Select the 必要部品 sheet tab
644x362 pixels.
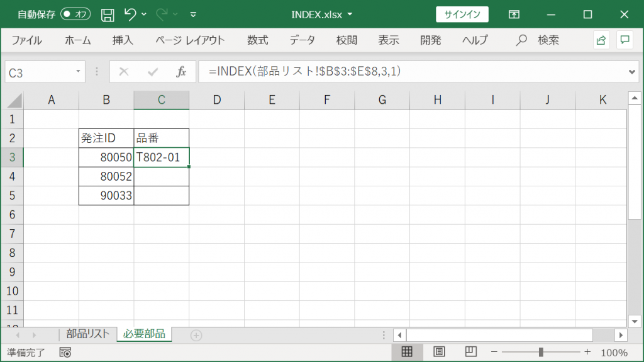144,334
